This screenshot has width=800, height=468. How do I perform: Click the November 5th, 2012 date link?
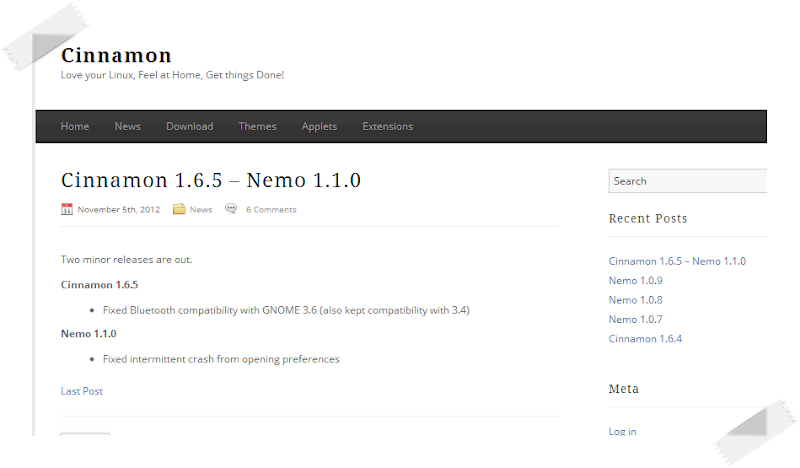118,210
